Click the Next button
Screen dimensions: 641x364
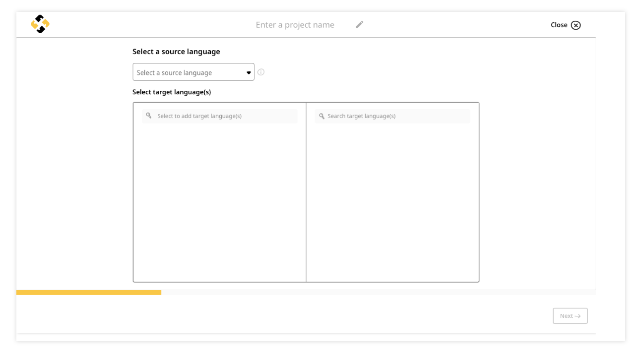[x=570, y=316]
